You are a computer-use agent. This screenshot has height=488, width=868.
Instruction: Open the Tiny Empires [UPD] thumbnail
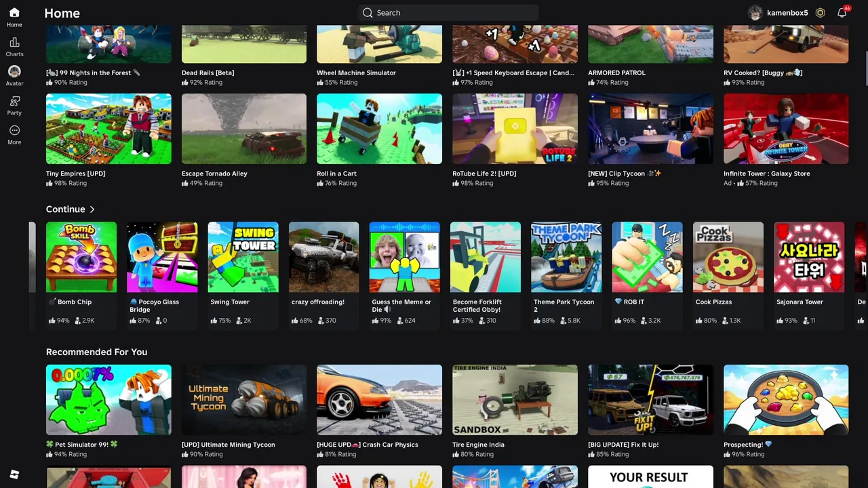[108, 129]
